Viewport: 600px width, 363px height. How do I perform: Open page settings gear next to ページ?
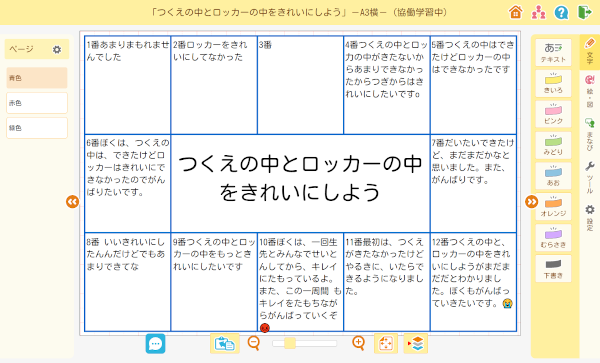tap(57, 49)
